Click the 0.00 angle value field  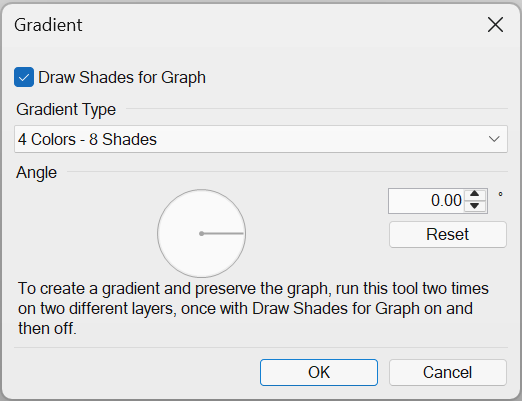pyautogui.click(x=426, y=201)
